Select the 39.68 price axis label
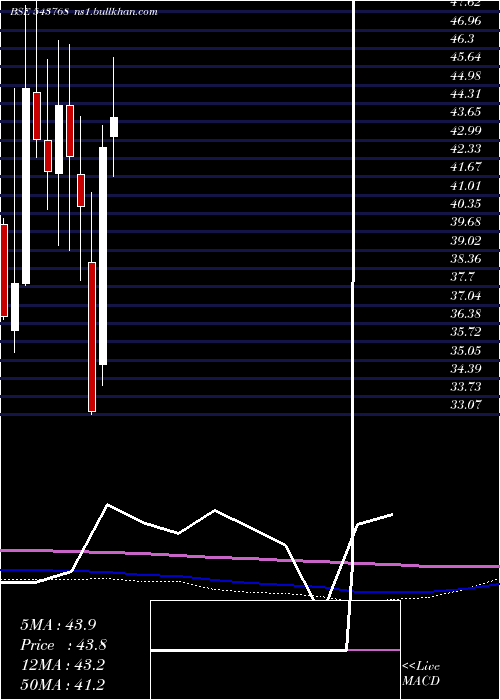The width and height of the screenshot is (500, 700). [x=466, y=222]
